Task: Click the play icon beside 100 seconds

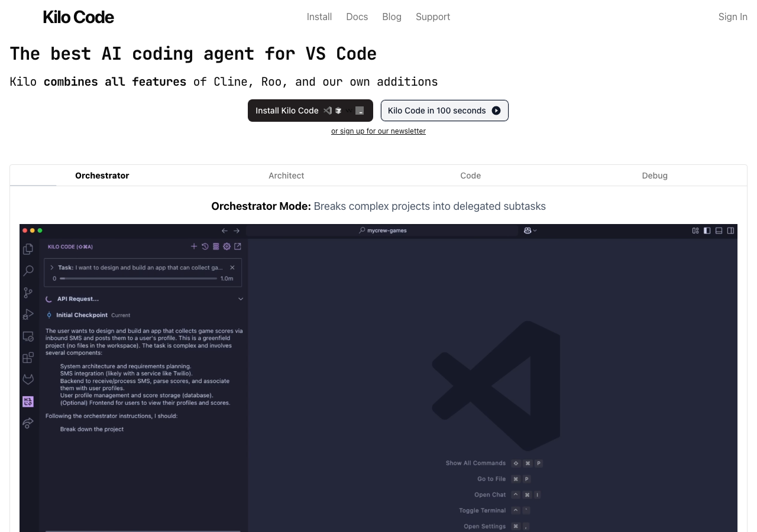Action: point(496,111)
